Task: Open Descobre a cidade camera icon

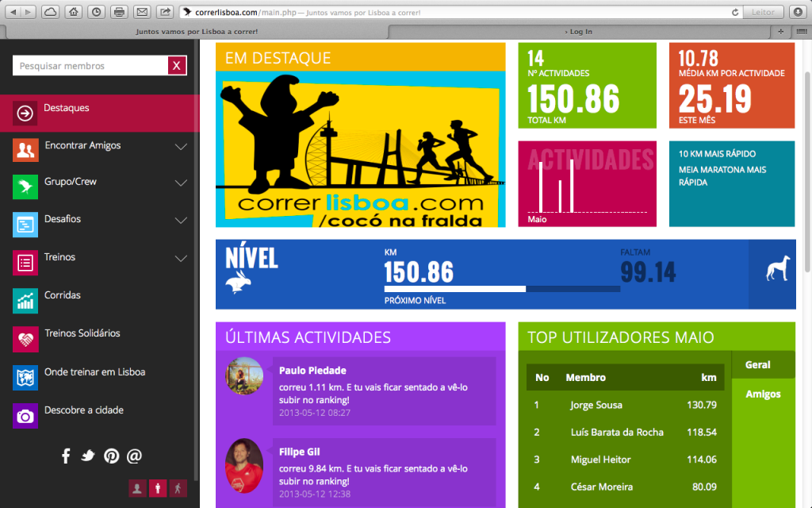Action: pos(25,416)
